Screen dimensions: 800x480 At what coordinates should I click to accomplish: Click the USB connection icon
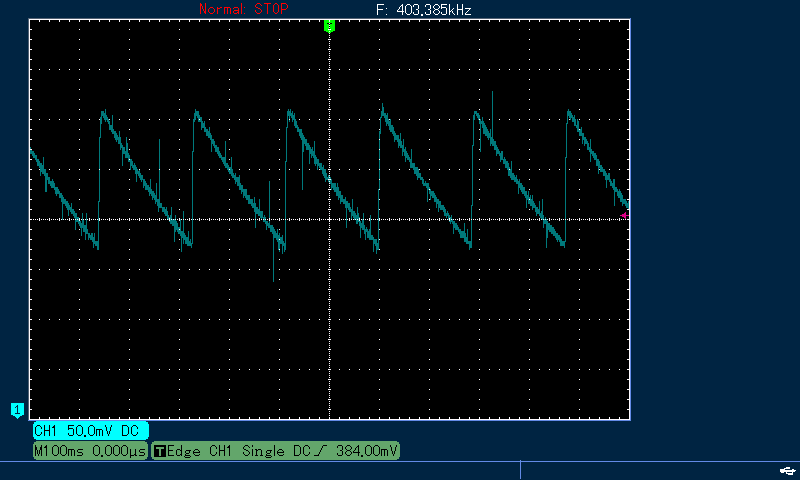tap(788, 470)
